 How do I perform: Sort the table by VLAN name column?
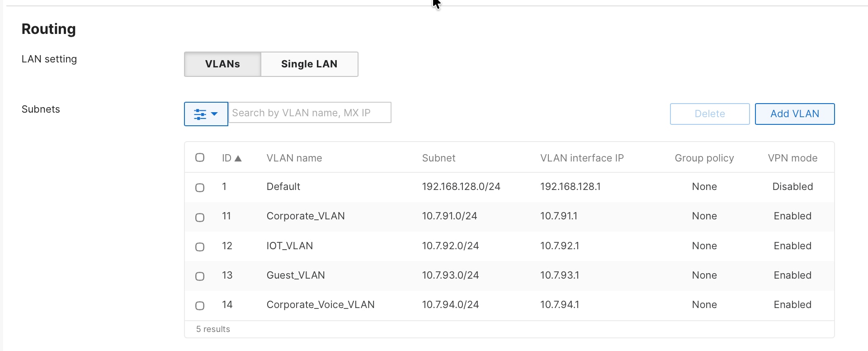pos(294,158)
